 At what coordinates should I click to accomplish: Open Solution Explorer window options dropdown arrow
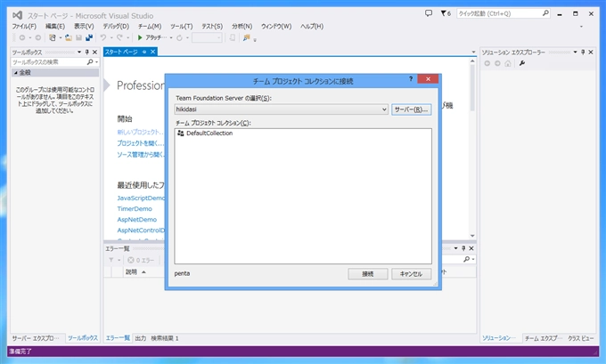(575, 53)
